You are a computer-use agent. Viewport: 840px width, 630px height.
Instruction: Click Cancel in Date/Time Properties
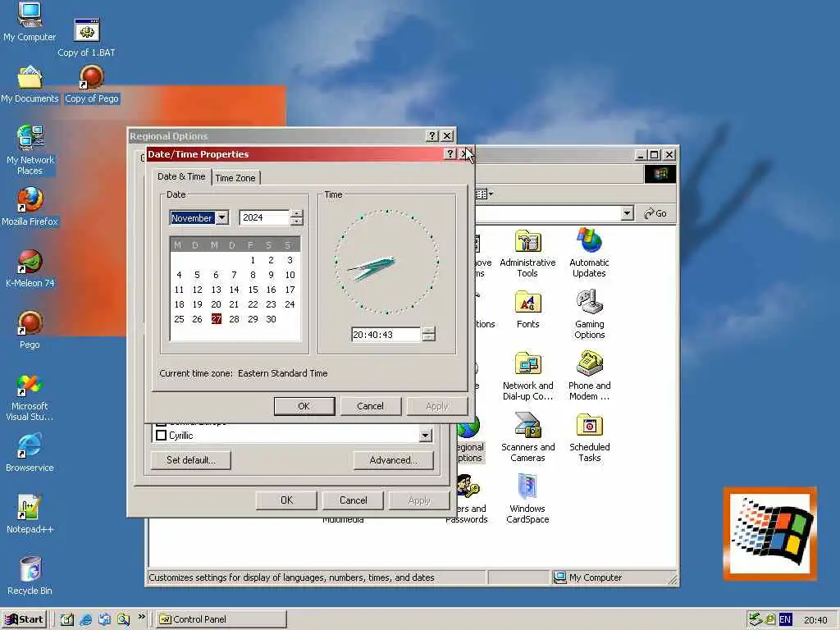(370, 406)
